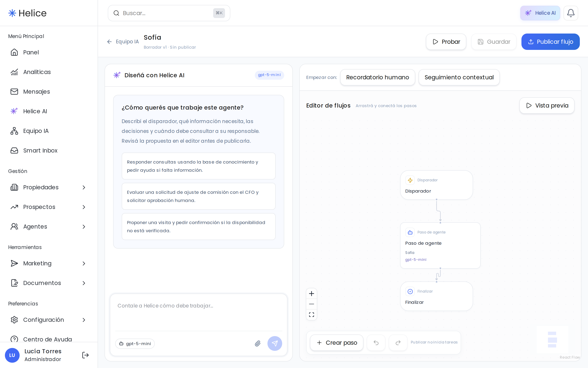Open Smart Inbox in the sidebar
Screen dimensions: 588x368
(49, 150)
